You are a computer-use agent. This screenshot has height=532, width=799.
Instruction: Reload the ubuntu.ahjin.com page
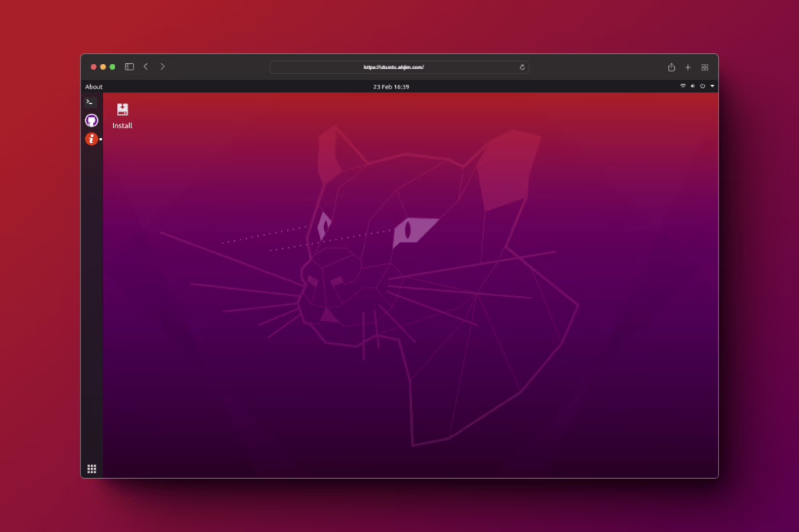pos(522,67)
